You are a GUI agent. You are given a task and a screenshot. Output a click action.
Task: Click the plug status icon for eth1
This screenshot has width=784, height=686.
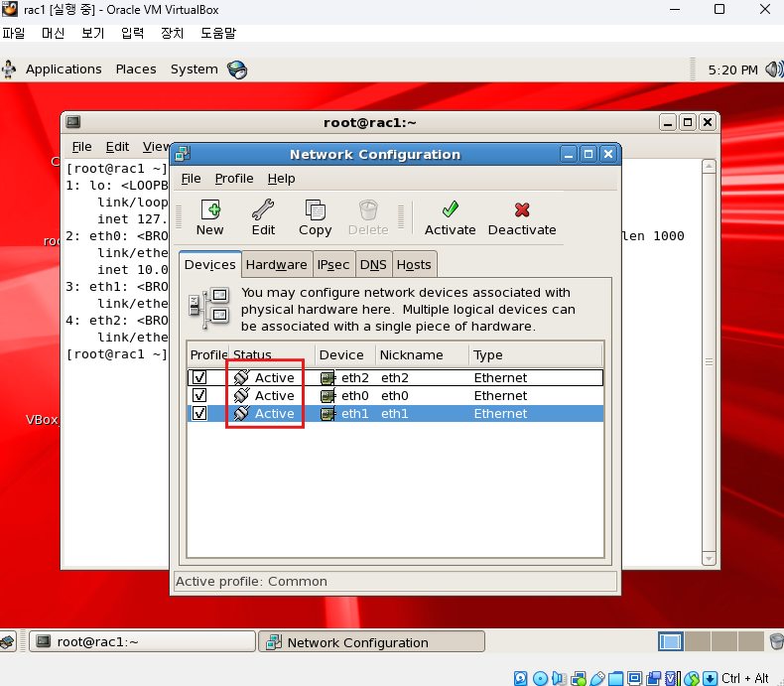click(241, 414)
